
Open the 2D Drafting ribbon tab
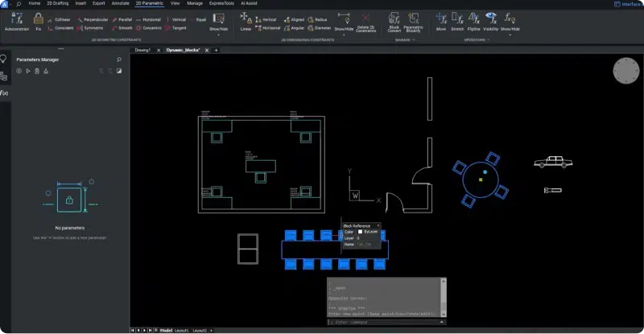pyautogui.click(x=56, y=3)
